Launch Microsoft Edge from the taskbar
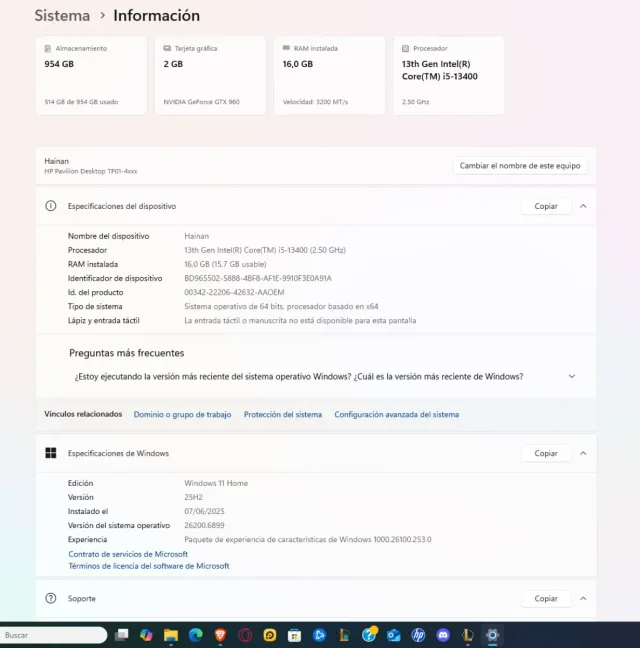The image size is (640, 648). pos(196,635)
